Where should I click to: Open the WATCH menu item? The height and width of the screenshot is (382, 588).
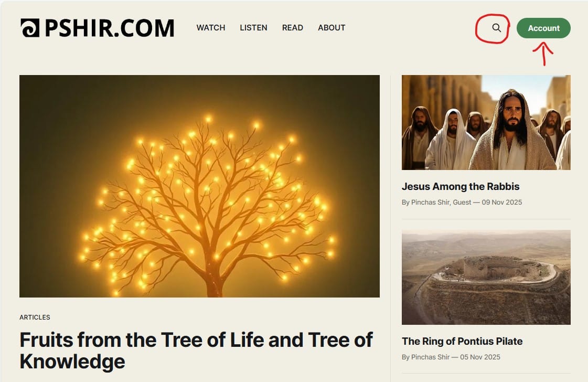click(211, 28)
